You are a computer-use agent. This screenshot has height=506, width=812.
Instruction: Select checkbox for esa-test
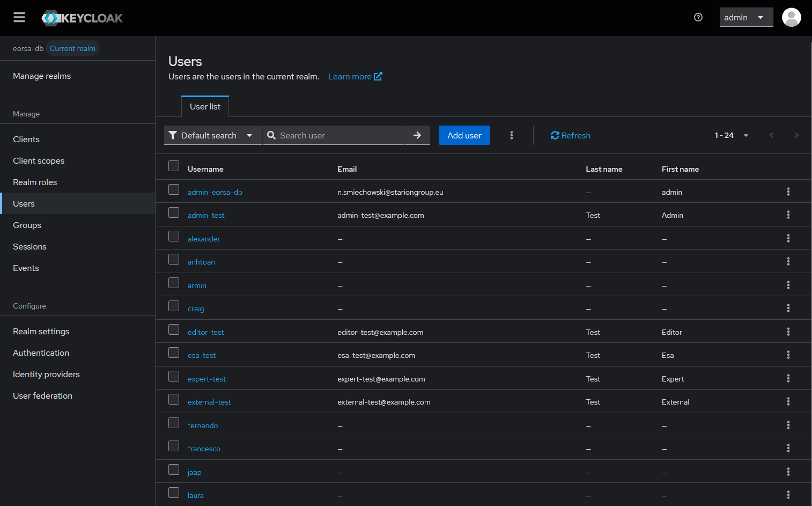tap(174, 353)
